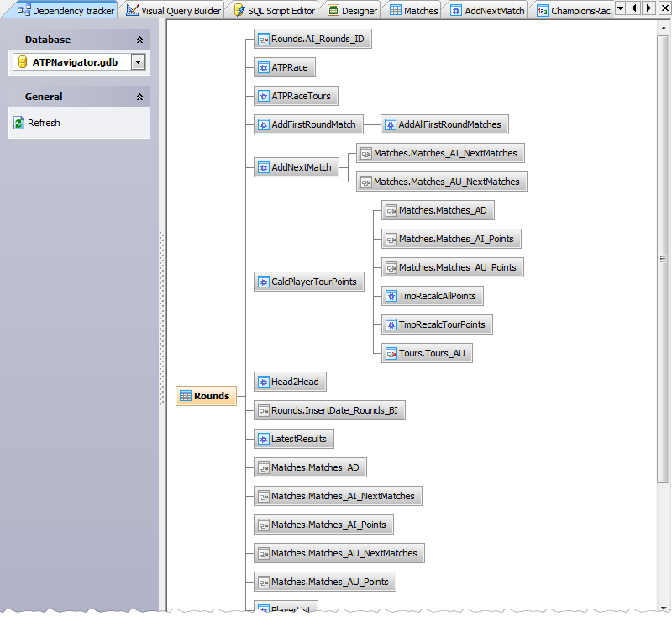Click the trigger icon on Matches.Matches_AD node

262,467
